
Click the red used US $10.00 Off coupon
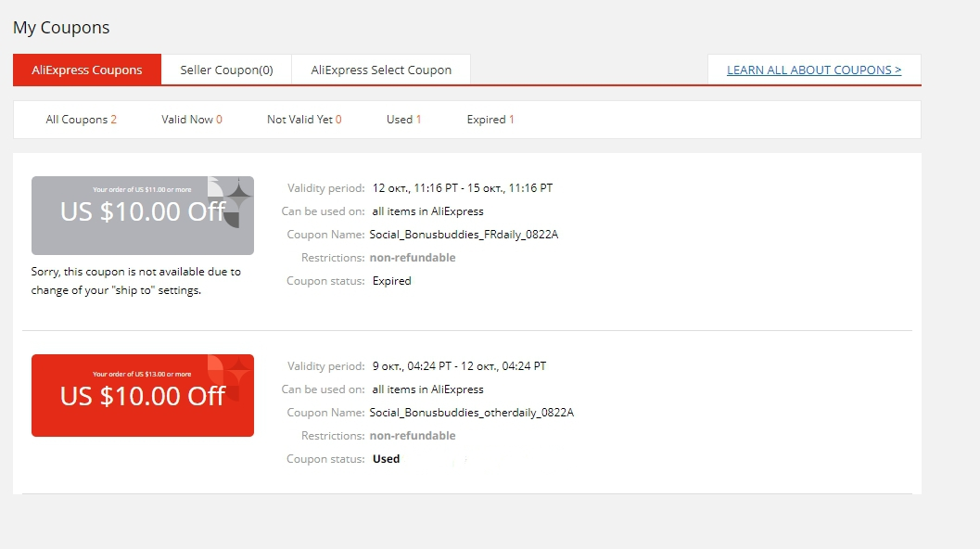(x=143, y=395)
